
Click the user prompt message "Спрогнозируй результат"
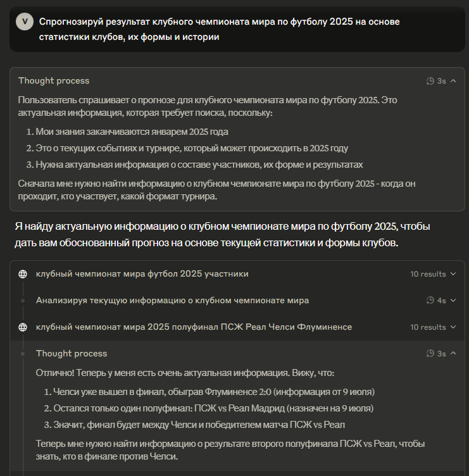pos(219,29)
